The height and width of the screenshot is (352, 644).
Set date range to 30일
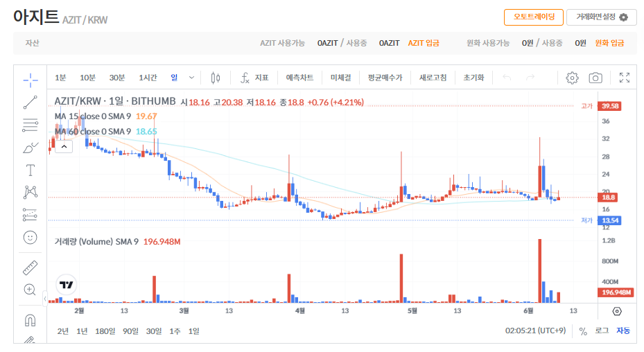(x=154, y=331)
